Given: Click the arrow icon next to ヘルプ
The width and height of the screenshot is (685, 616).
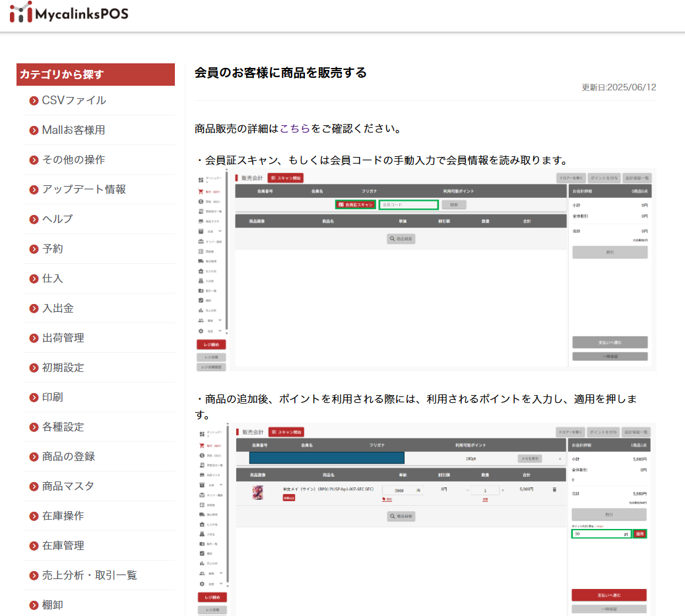Looking at the screenshot, I should (34, 220).
